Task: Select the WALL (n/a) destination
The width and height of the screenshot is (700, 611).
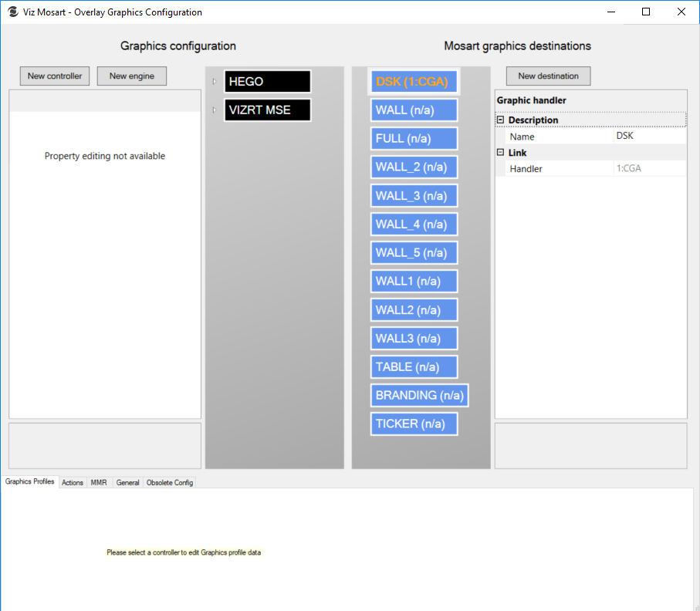Action: 414,110
